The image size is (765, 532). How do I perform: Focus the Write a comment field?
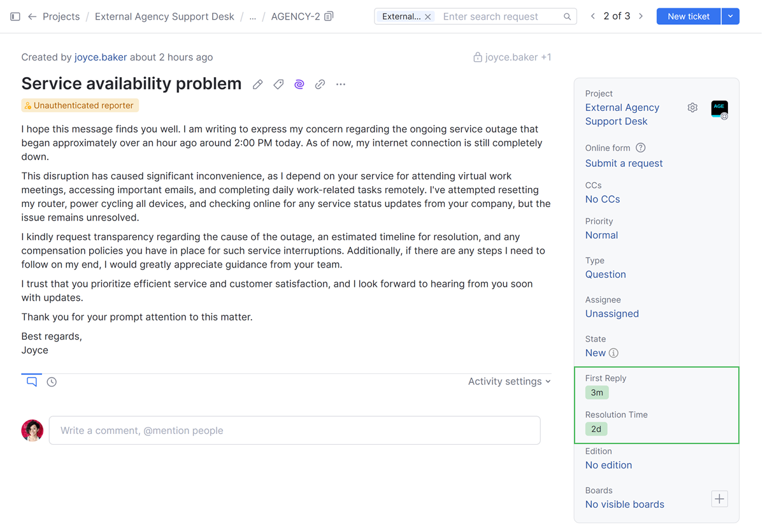point(294,431)
